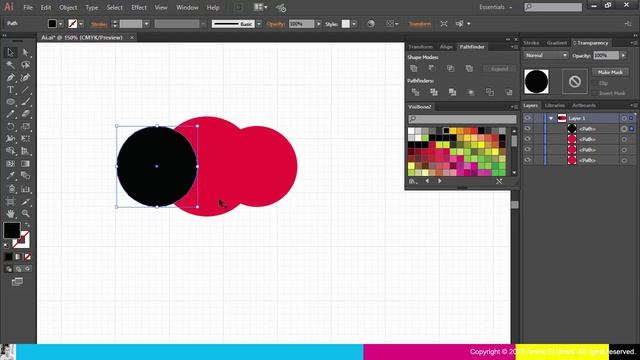640x360 pixels.
Task: Select the Artboard tool
Action: (11, 202)
